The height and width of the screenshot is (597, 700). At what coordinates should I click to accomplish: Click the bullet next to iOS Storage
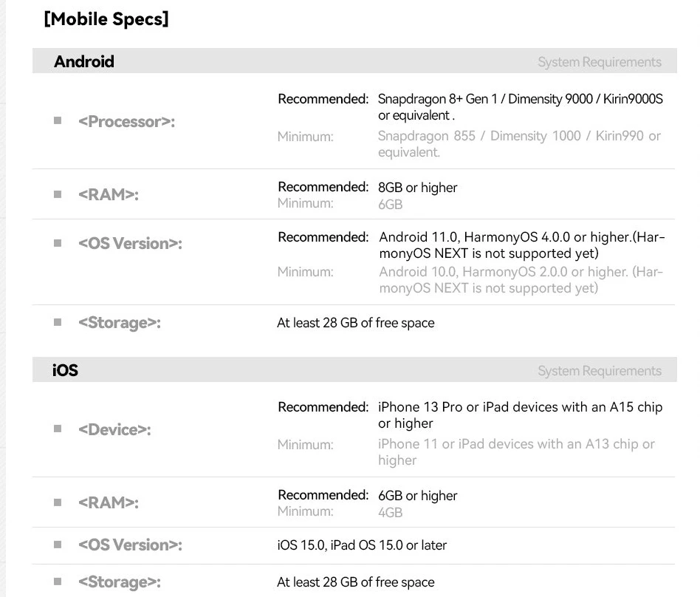coord(58,581)
